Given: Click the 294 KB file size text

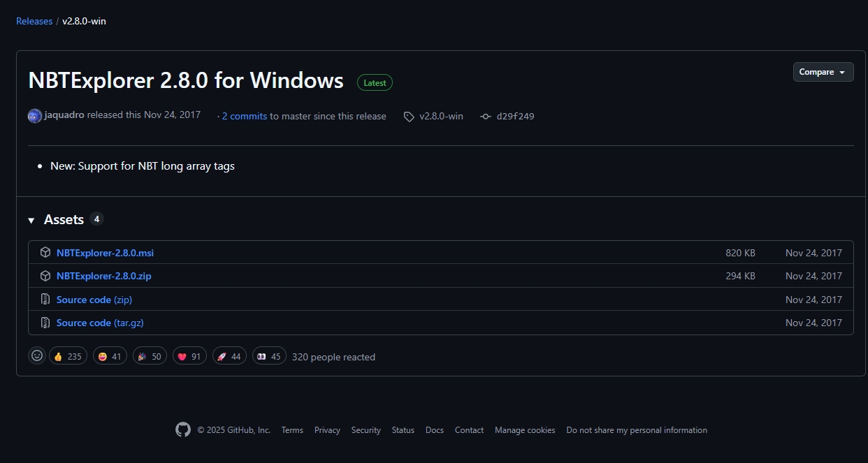Looking at the screenshot, I should tap(740, 276).
